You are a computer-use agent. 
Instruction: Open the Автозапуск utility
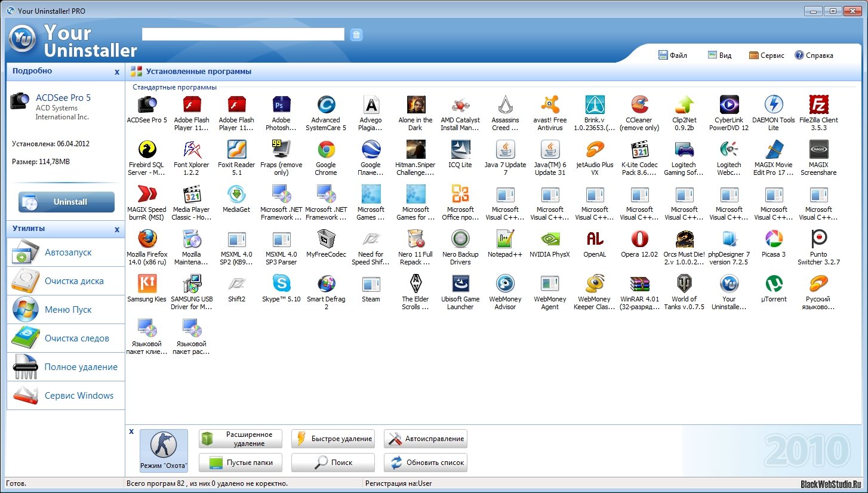[66, 252]
